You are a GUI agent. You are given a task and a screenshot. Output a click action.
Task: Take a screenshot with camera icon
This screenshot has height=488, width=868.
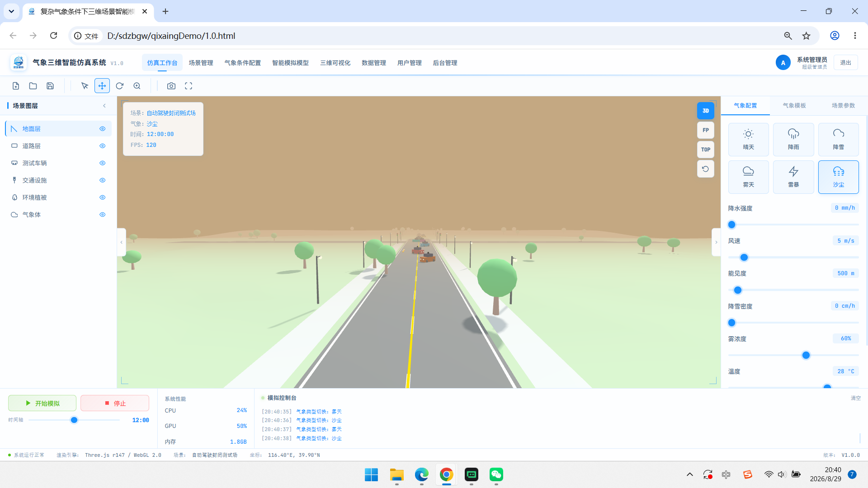171,86
